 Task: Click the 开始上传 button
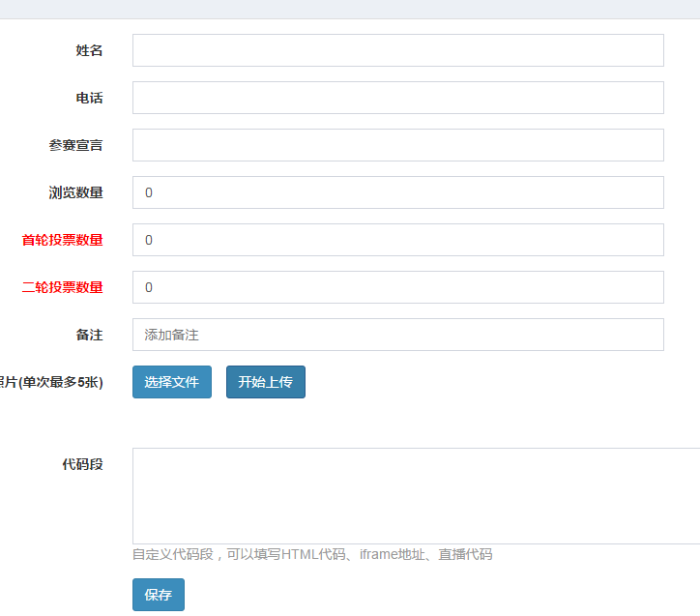click(266, 382)
